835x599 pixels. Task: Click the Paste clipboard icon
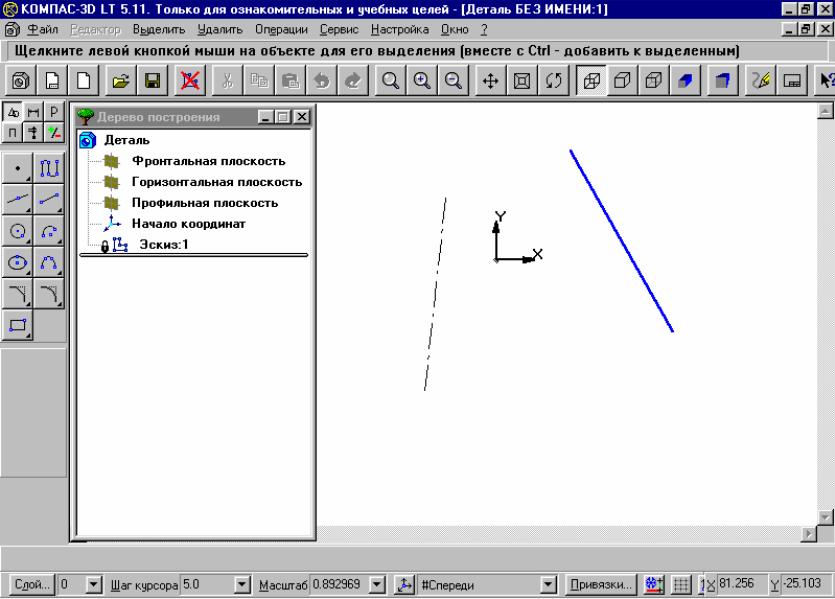click(290, 81)
